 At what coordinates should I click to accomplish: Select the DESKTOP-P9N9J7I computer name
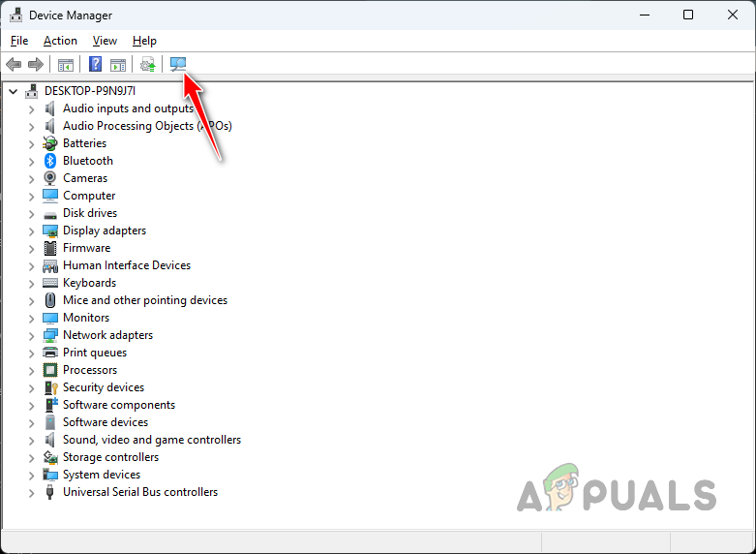90,91
